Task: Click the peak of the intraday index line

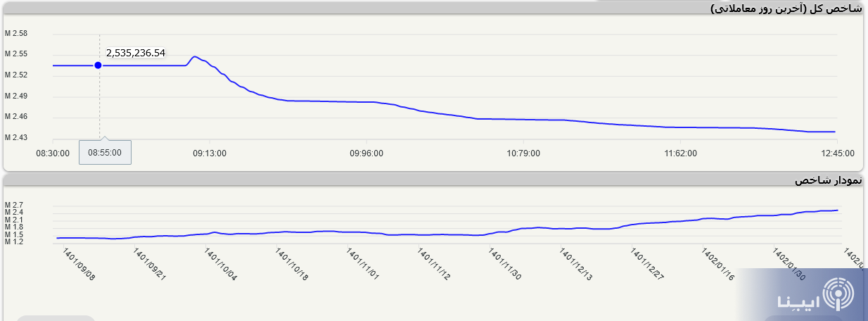Action: (x=195, y=56)
